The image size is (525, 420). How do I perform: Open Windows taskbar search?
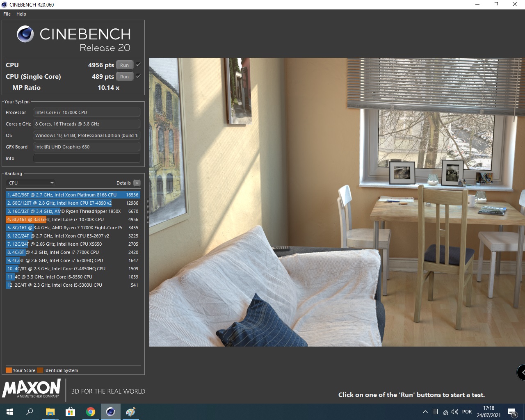[x=30, y=412]
